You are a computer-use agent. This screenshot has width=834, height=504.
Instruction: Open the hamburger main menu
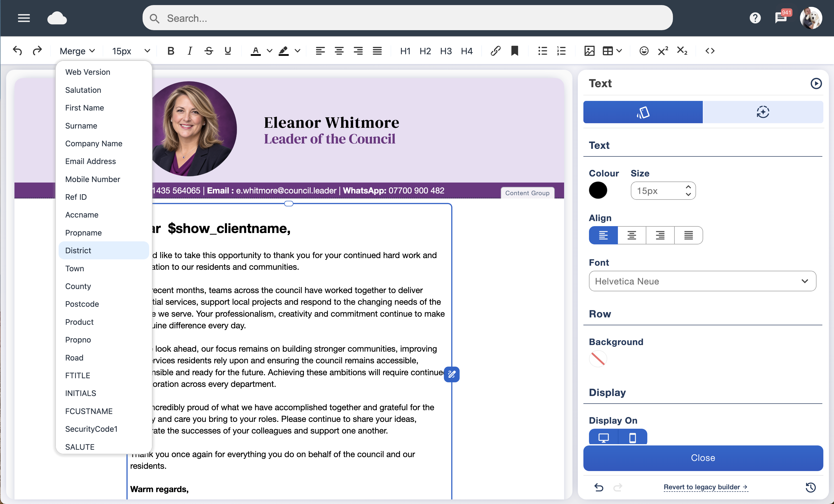click(24, 18)
